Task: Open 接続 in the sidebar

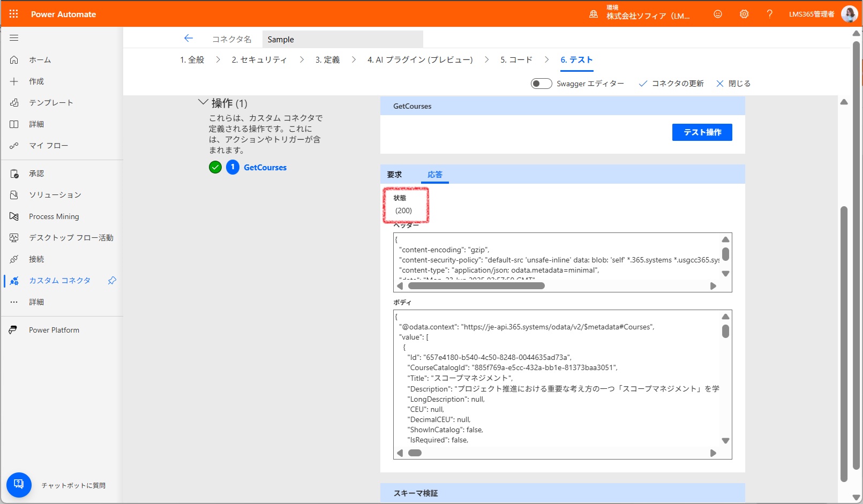Action: coord(36,259)
